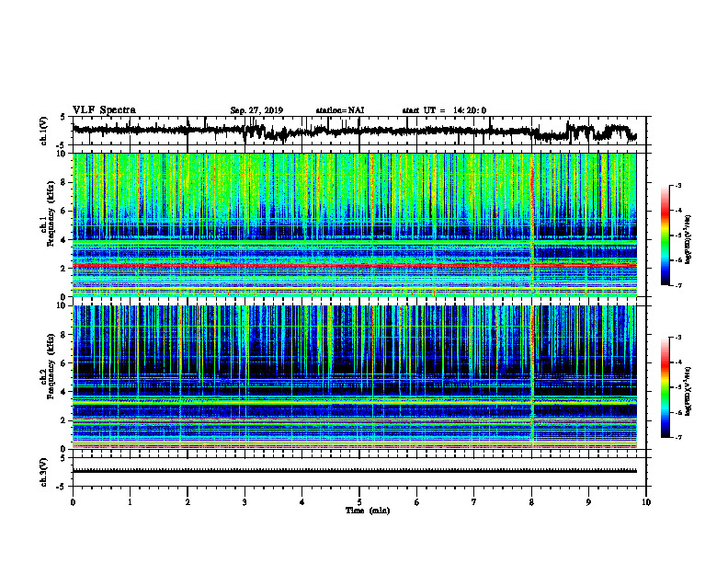
Task: Click the "9" tick on the time axis
Action: coord(588,502)
